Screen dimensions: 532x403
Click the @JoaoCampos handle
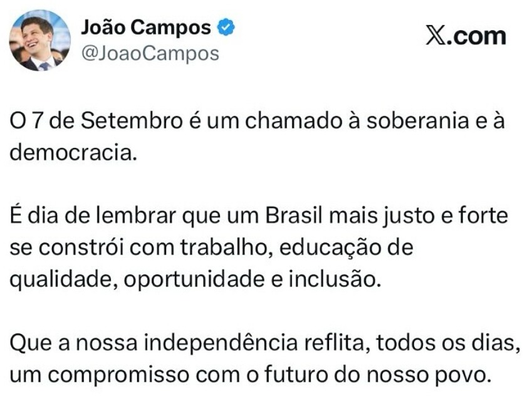(150, 55)
